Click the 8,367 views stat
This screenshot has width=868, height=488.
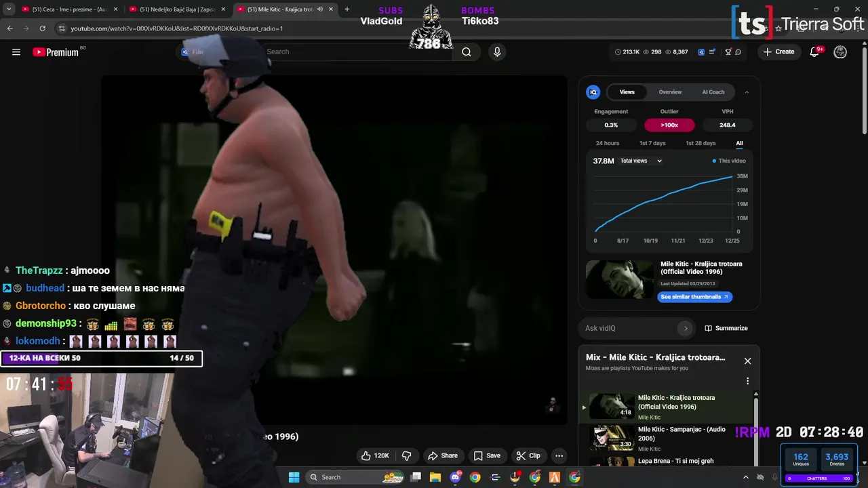coord(677,52)
